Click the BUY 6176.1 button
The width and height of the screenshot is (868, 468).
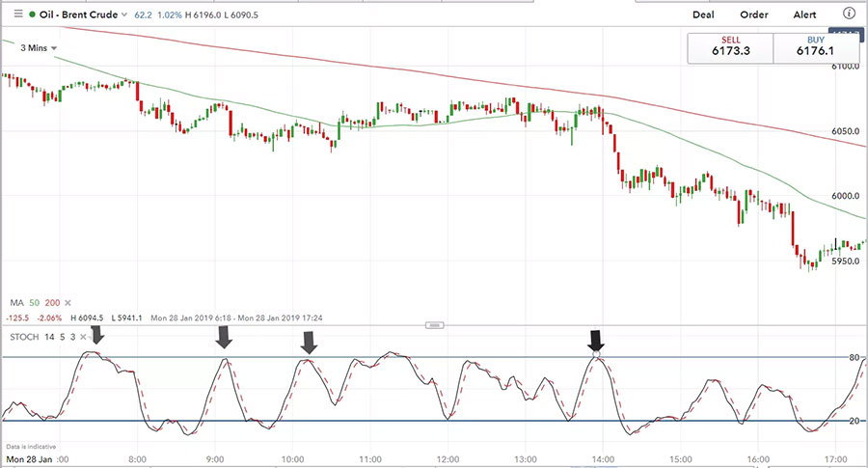pos(815,48)
